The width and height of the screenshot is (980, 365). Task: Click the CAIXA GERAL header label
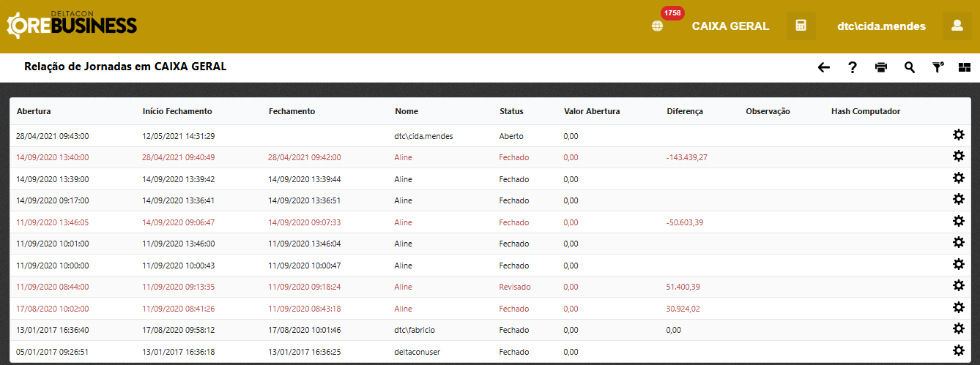pyautogui.click(x=730, y=26)
